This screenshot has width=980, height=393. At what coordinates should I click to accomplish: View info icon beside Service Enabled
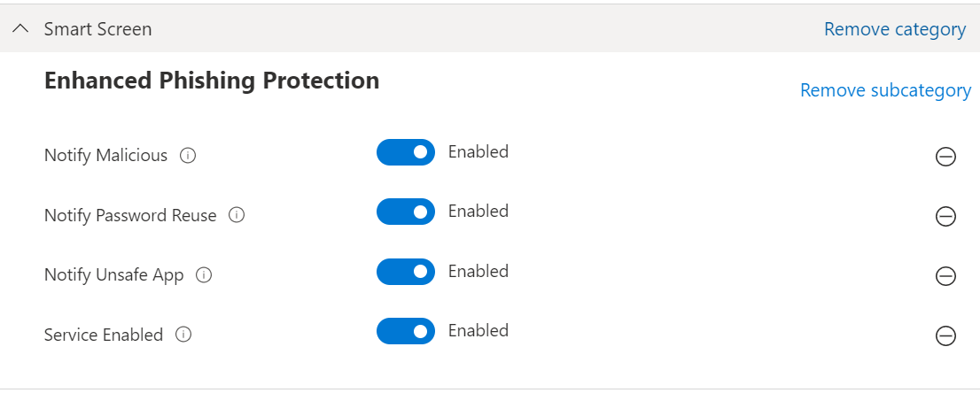click(x=183, y=335)
